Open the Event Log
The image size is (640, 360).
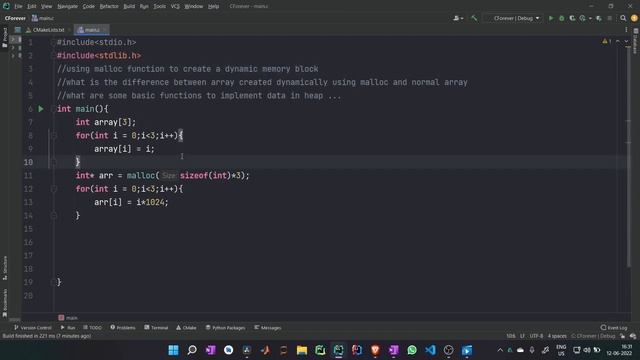point(614,328)
